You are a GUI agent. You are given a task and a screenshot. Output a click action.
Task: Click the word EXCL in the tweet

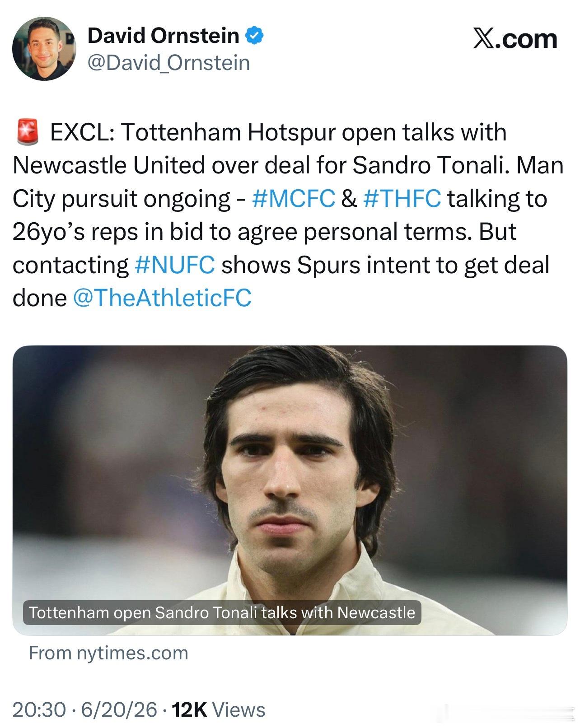coord(82,132)
